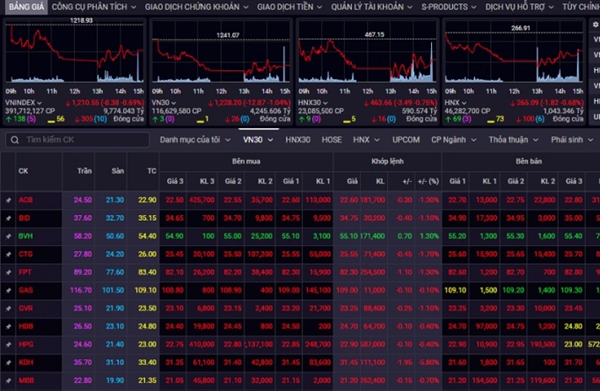Click BVH matched price 55.10
This screenshot has height=391, width=600.
pyautogui.click(x=349, y=236)
